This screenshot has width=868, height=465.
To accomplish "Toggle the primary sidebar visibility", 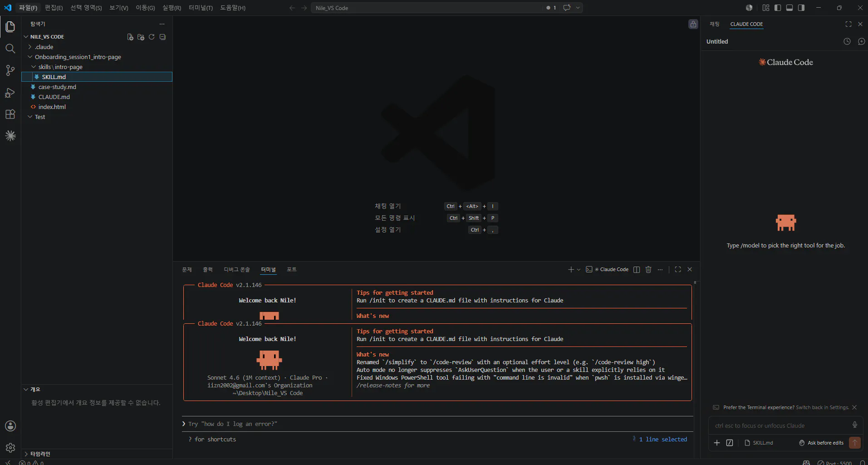I will (x=778, y=8).
